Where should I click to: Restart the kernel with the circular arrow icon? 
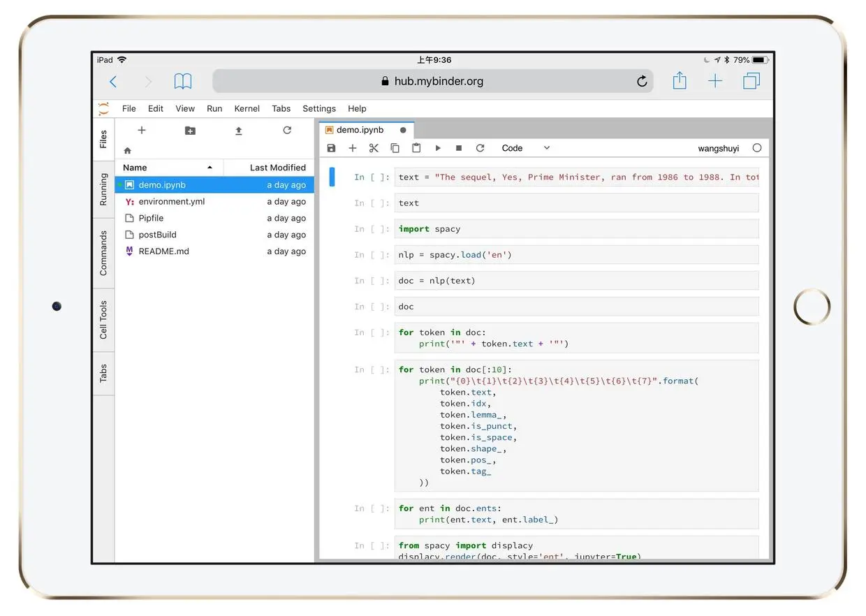pyautogui.click(x=480, y=148)
